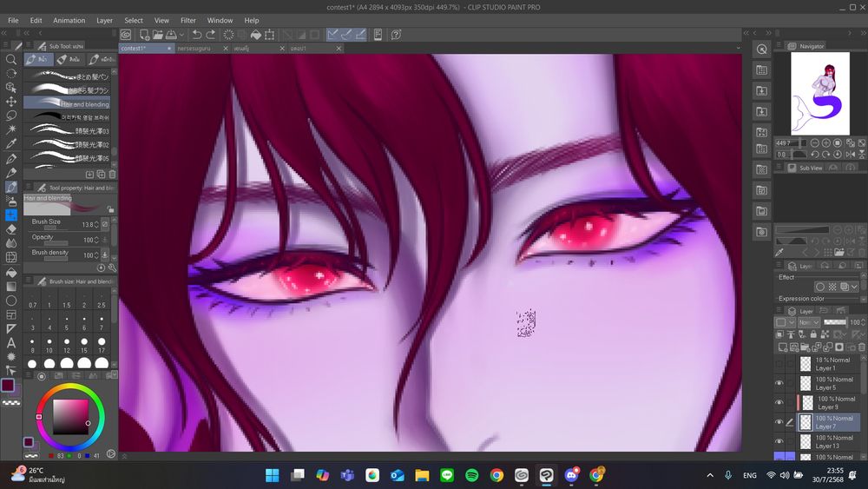Click the main dark red color swatch

tap(8, 385)
